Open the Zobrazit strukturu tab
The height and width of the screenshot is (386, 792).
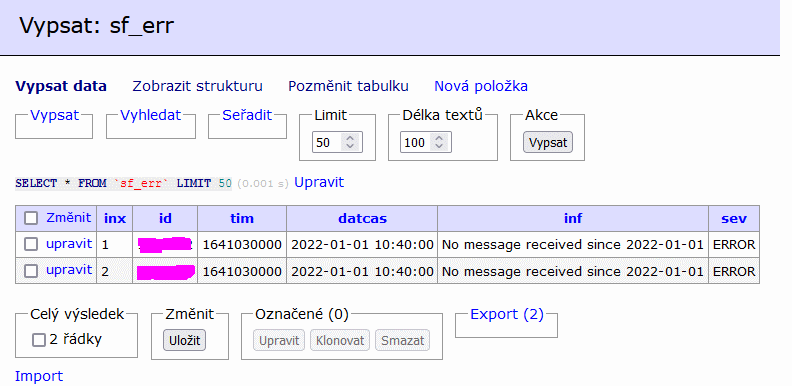[x=197, y=86]
